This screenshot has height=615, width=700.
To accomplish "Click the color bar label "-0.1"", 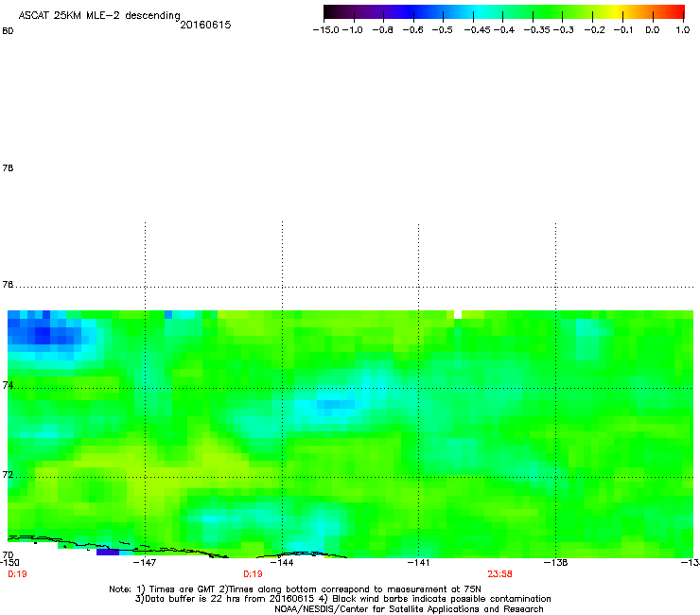I will (623, 30).
